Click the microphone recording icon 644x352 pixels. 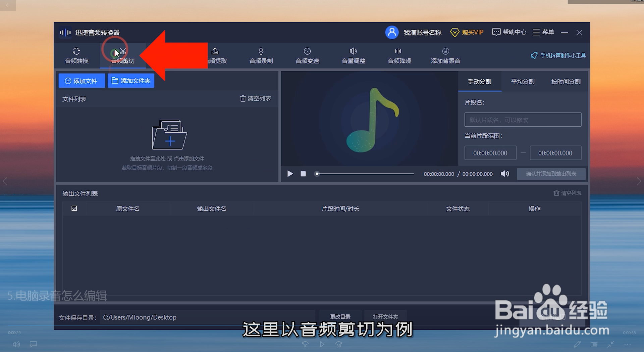point(261,51)
